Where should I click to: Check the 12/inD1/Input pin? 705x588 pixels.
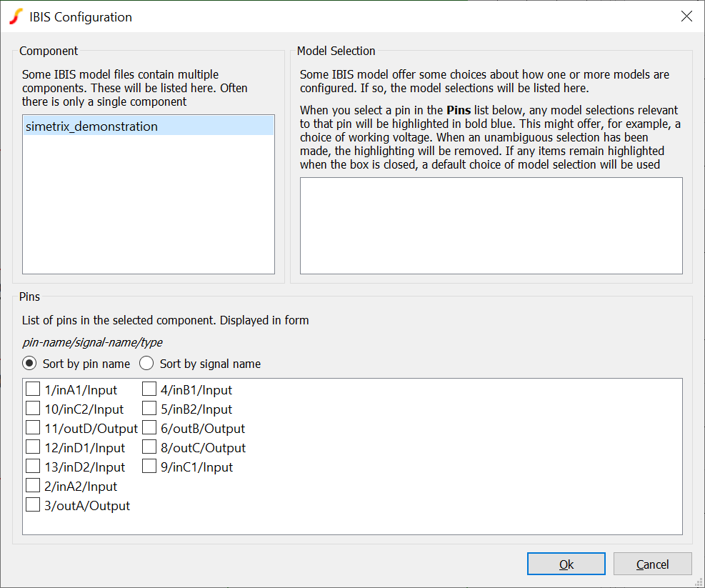(x=33, y=447)
